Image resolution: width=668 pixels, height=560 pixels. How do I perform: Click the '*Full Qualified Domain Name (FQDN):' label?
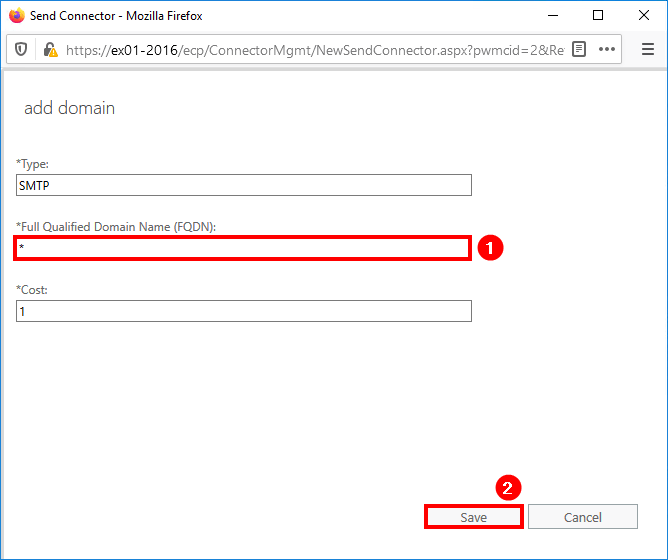(116, 227)
